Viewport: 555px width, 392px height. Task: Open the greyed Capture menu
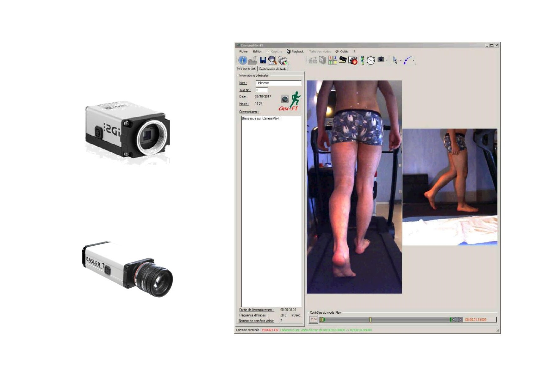point(274,52)
